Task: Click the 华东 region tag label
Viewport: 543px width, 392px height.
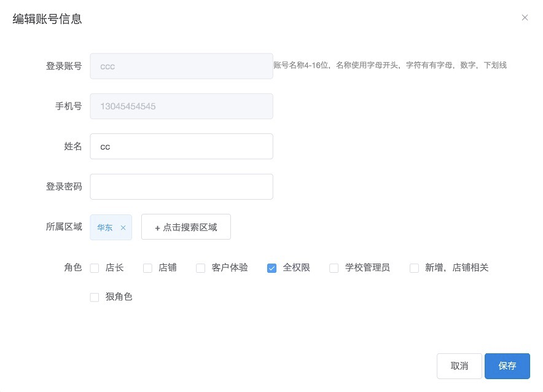Action: tap(104, 227)
